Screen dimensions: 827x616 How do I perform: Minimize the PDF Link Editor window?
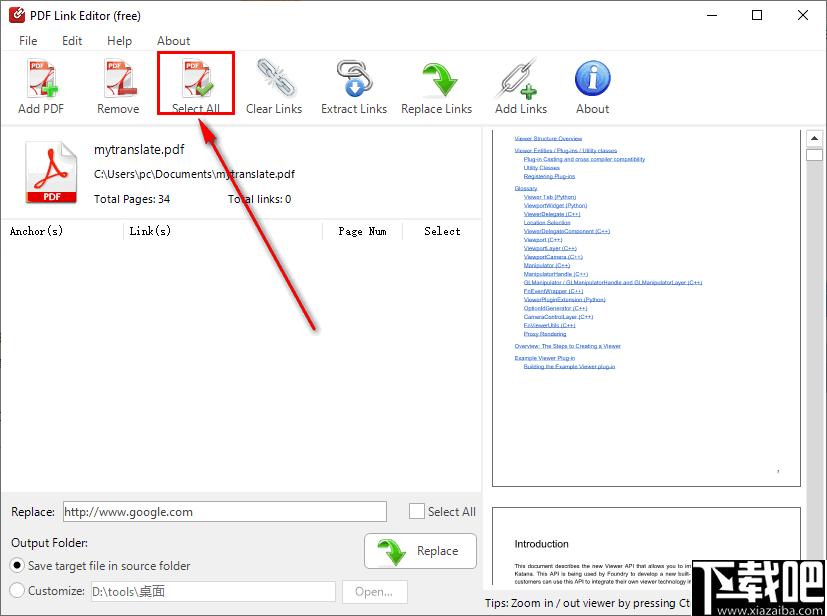click(712, 15)
